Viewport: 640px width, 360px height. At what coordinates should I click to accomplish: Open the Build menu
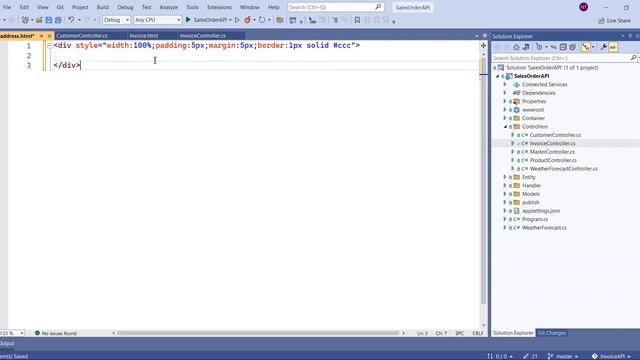(102, 7)
